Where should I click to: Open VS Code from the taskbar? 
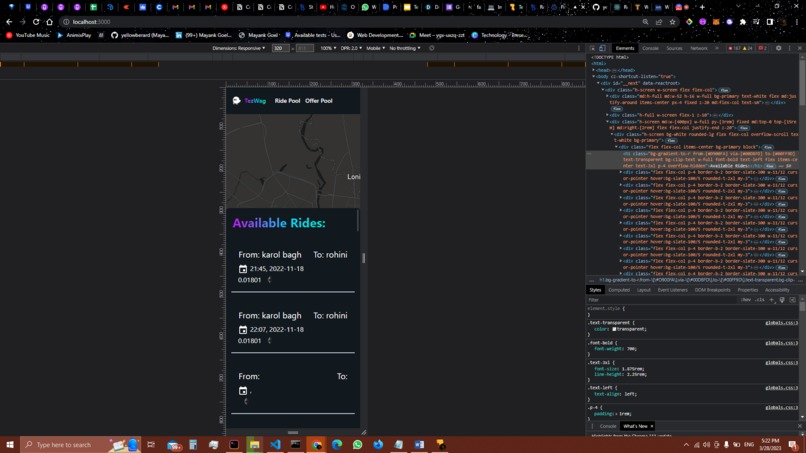pyautogui.click(x=275, y=445)
